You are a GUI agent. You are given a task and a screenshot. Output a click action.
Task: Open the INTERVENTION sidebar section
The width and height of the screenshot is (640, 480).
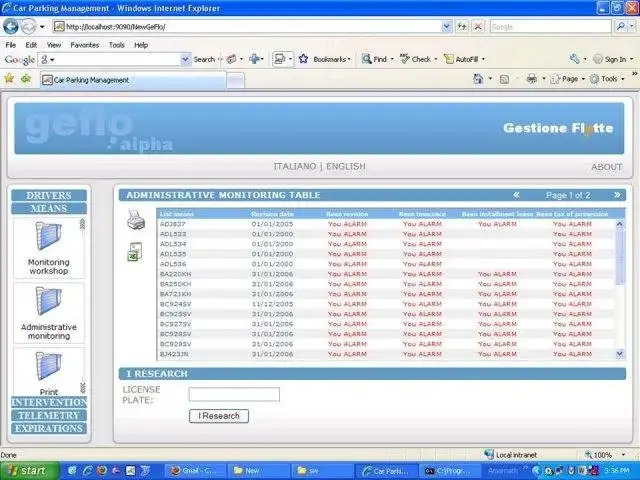[49, 402]
